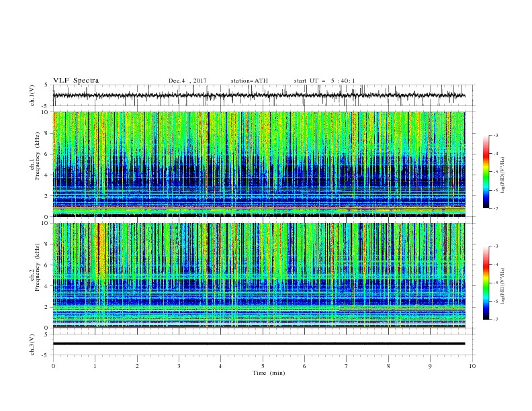The height and width of the screenshot is (411, 532).
Task: Click the ch.2 colorbar "log(PSD)(V²/Hz)" label
Action: [x=503, y=286]
